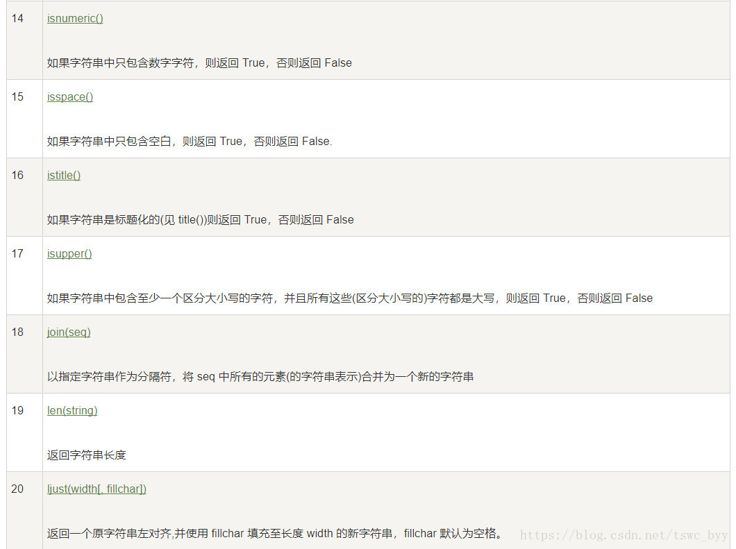Click description '如果字符串中包含至少一个区分大小写的字符'
The image size is (736, 549).
point(160,298)
